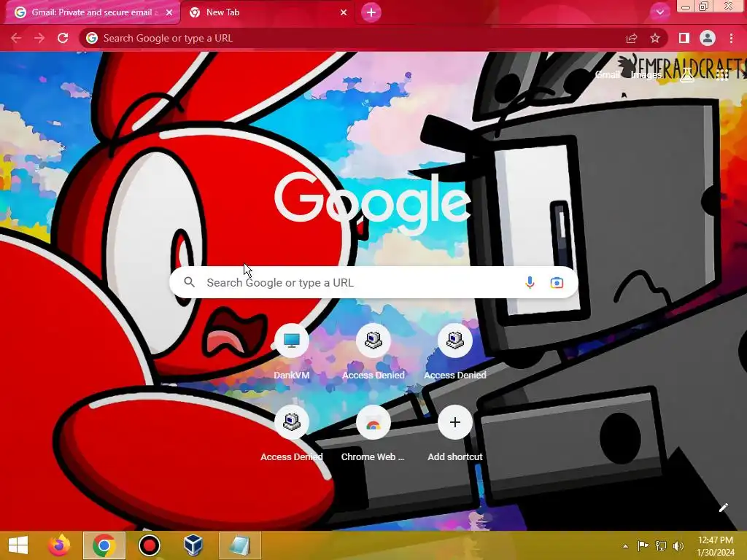
Task: Open Search Labs flask icon
Action: 687,75
